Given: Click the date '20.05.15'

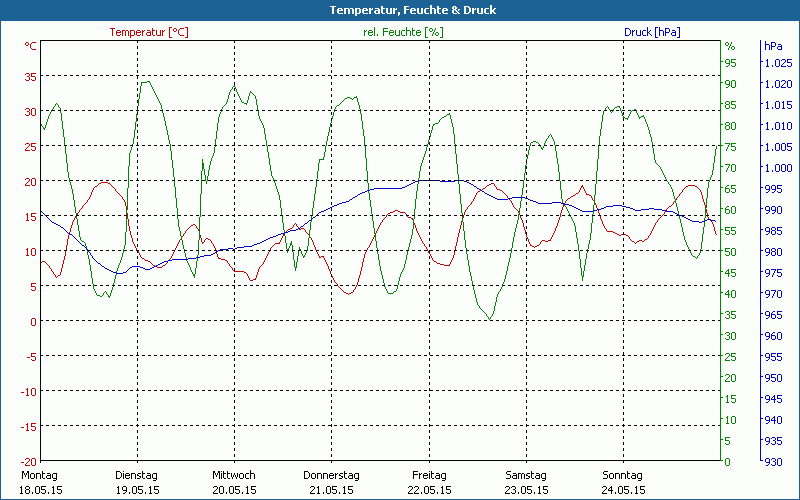Looking at the screenshot, I should [235, 490].
